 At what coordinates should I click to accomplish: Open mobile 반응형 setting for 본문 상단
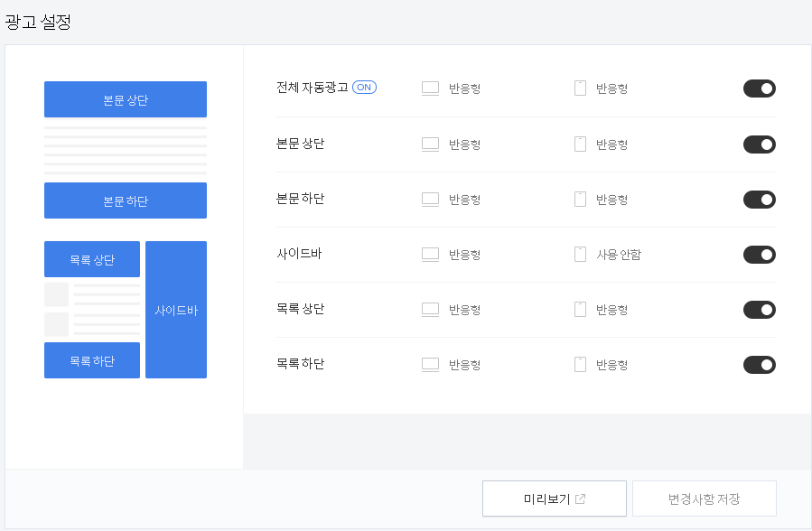[x=611, y=144]
